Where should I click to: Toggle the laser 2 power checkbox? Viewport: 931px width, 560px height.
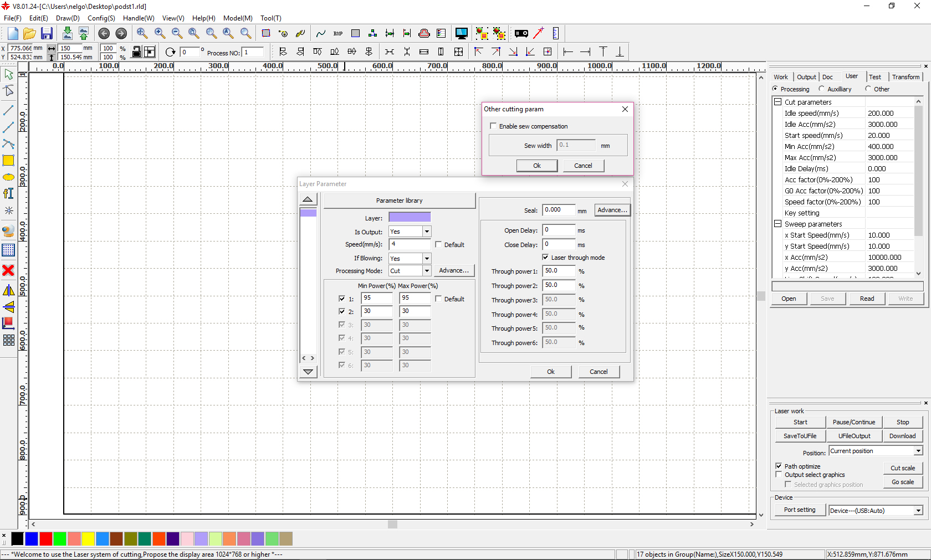tap(341, 311)
